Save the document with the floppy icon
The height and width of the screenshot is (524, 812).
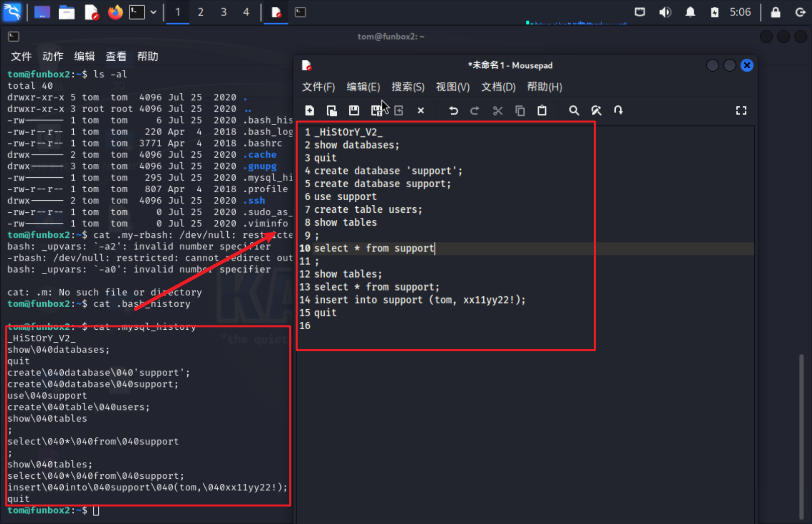354,110
